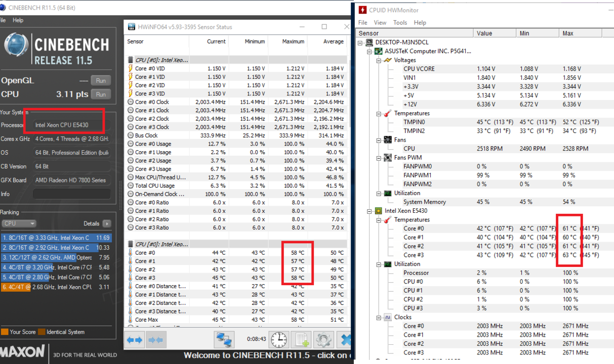Collapse the Clocks tree node

[x=379, y=317]
